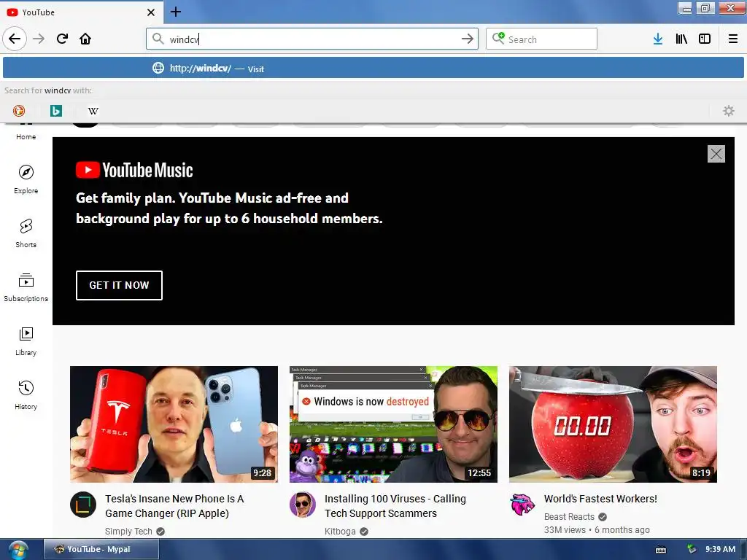Click the 9:39 AM system clock

click(x=720, y=549)
